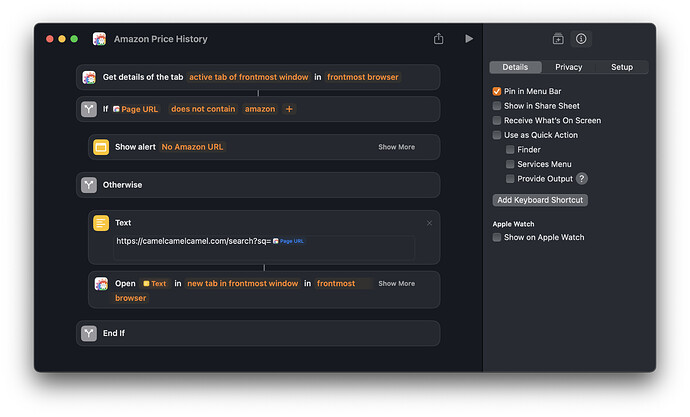Click Add Keyboard Shortcut button
Screen dimensions: 690x417
click(x=540, y=200)
